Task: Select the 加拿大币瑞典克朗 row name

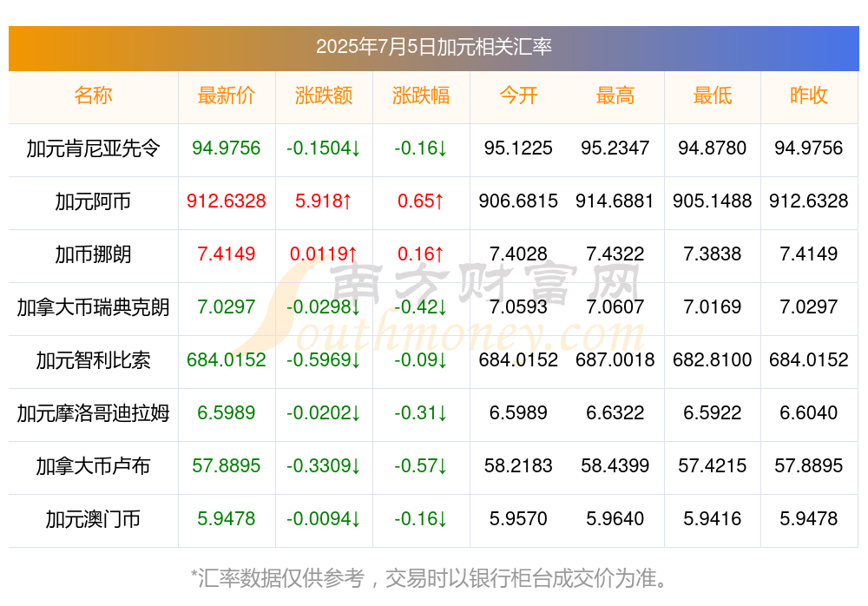Action: click(93, 306)
